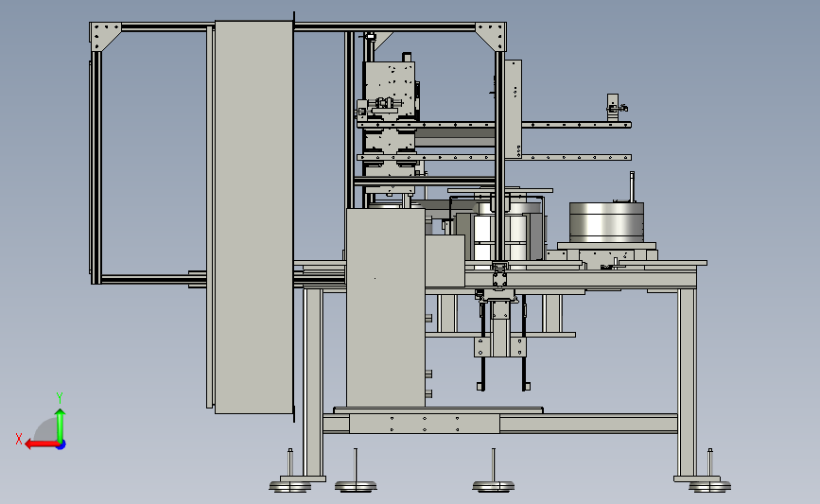Select the bolted plate on the lower cross beam
The image size is (820, 504).
pos(424,424)
